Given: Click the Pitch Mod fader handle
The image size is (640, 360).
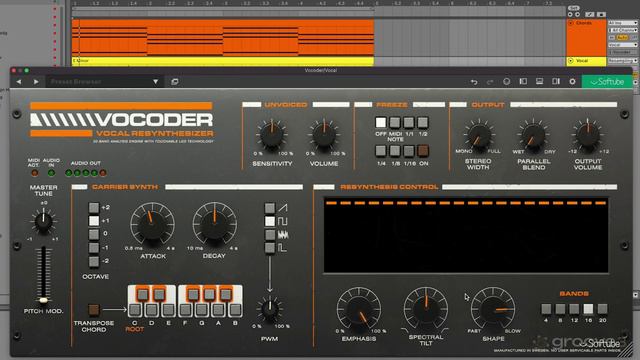Looking at the screenshot, I should tap(43, 300).
